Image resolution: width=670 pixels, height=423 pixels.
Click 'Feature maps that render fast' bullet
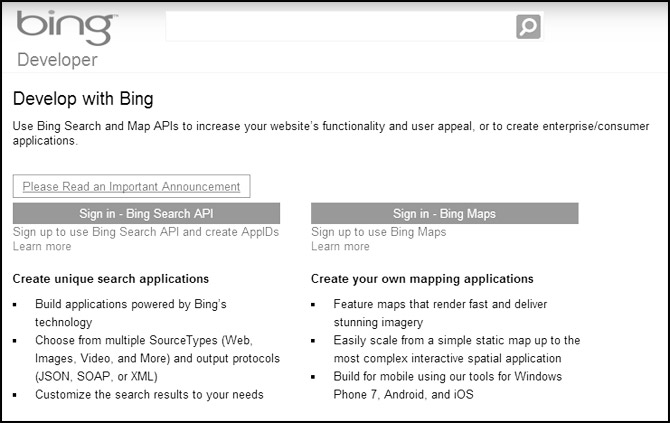point(440,313)
